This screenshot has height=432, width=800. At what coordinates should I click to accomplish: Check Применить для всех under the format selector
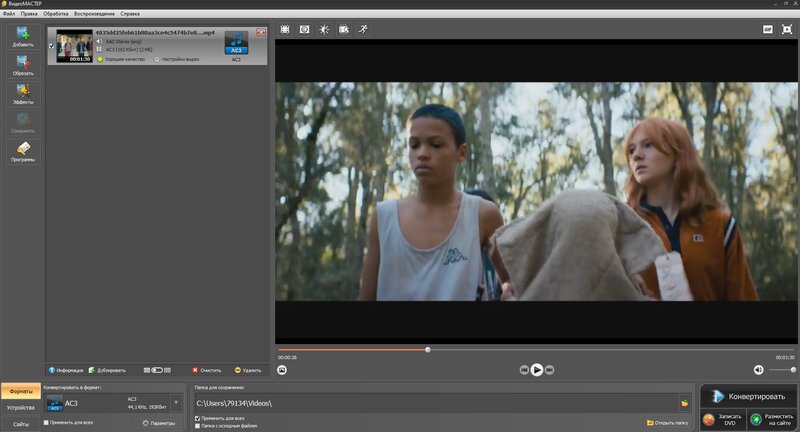(x=46, y=422)
